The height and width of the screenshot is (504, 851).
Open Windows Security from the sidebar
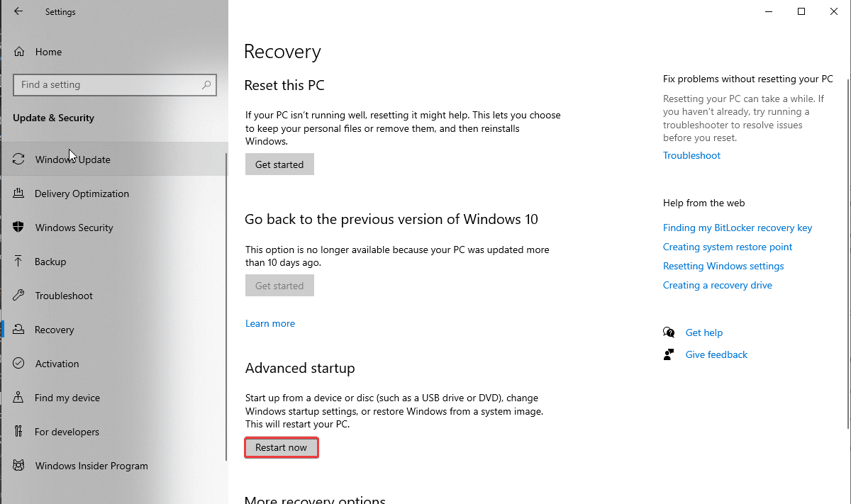pyautogui.click(x=74, y=227)
